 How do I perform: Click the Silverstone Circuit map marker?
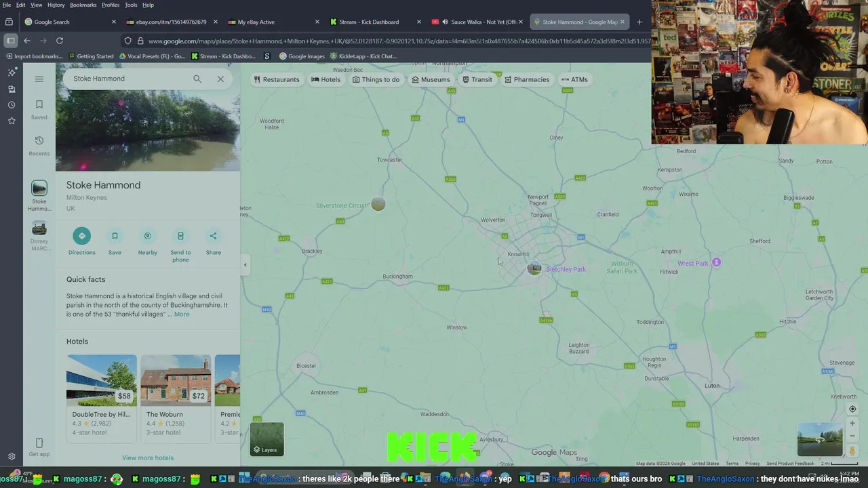coord(378,204)
